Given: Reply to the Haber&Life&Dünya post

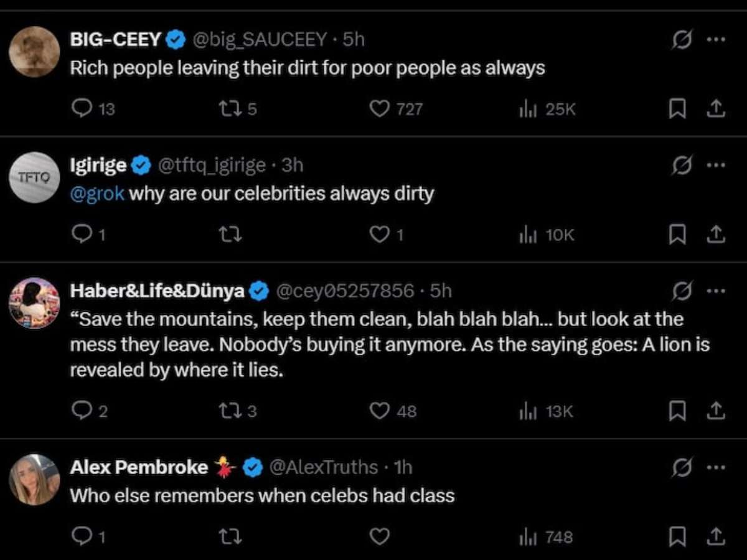Looking at the screenshot, I should pos(82,411).
